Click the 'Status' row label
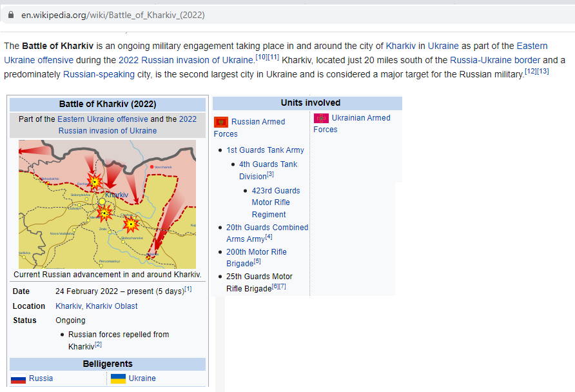 [24, 320]
